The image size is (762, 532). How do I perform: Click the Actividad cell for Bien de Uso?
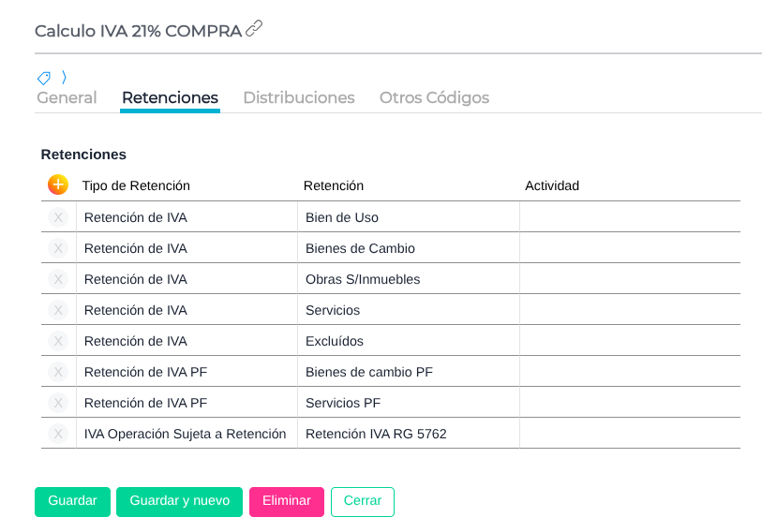[x=630, y=217]
